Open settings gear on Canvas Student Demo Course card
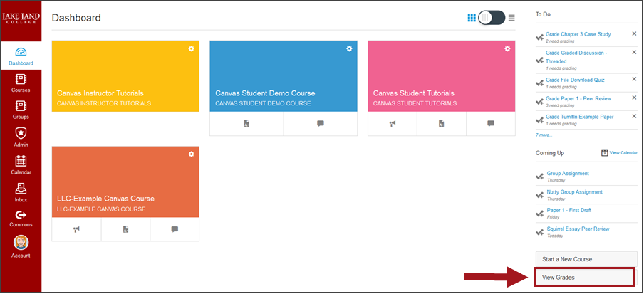 349,48
